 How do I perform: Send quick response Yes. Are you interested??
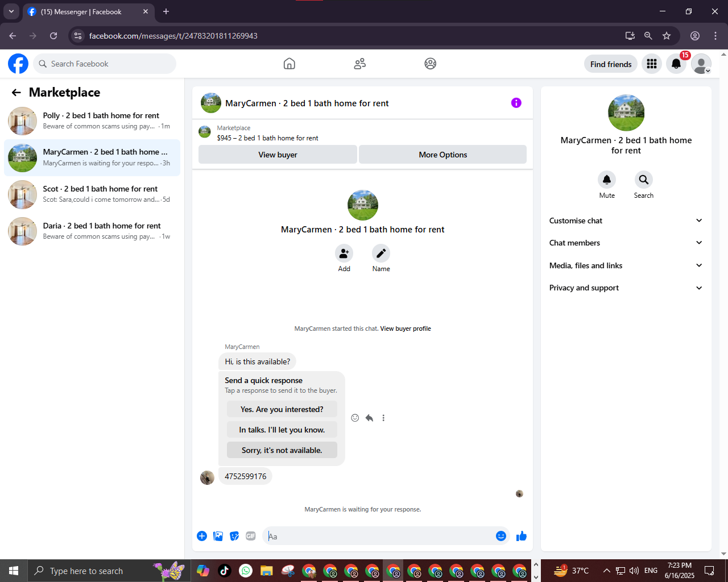(x=282, y=409)
